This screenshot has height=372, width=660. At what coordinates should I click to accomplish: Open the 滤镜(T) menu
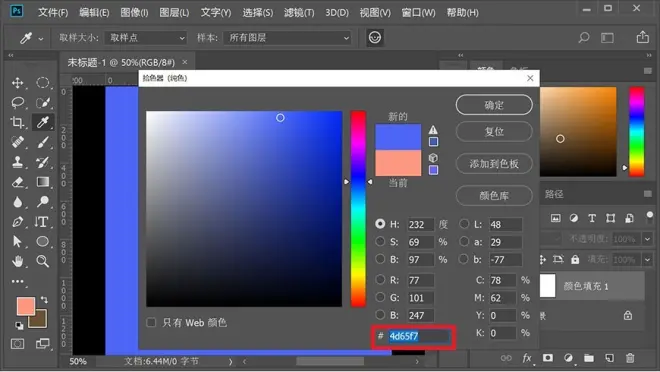[299, 13]
